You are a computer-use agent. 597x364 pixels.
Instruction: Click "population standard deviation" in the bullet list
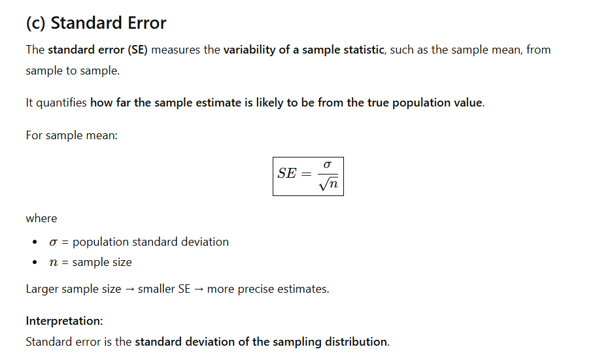pos(150,242)
